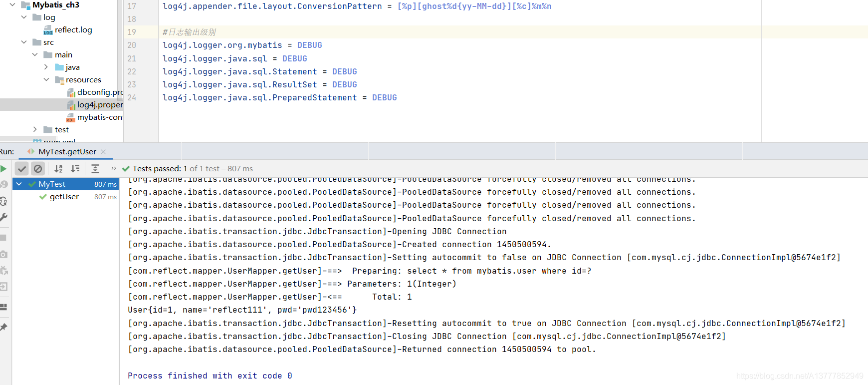
Task: Rerun the test with green play icon
Action: [3, 169]
